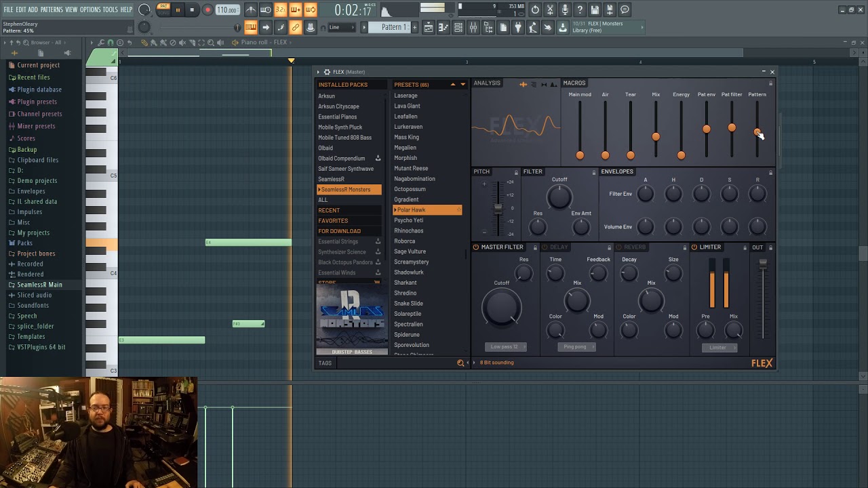Click the Pat env macro slider handle
Image resolution: width=868 pixels, height=488 pixels.
click(x=707, y=129)
